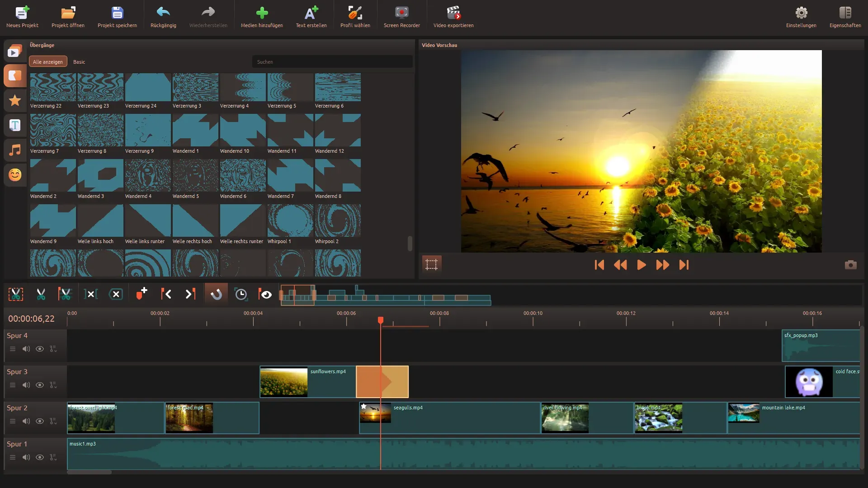
Task: Click Video exportieren button
Action: [x=453, y=17]
